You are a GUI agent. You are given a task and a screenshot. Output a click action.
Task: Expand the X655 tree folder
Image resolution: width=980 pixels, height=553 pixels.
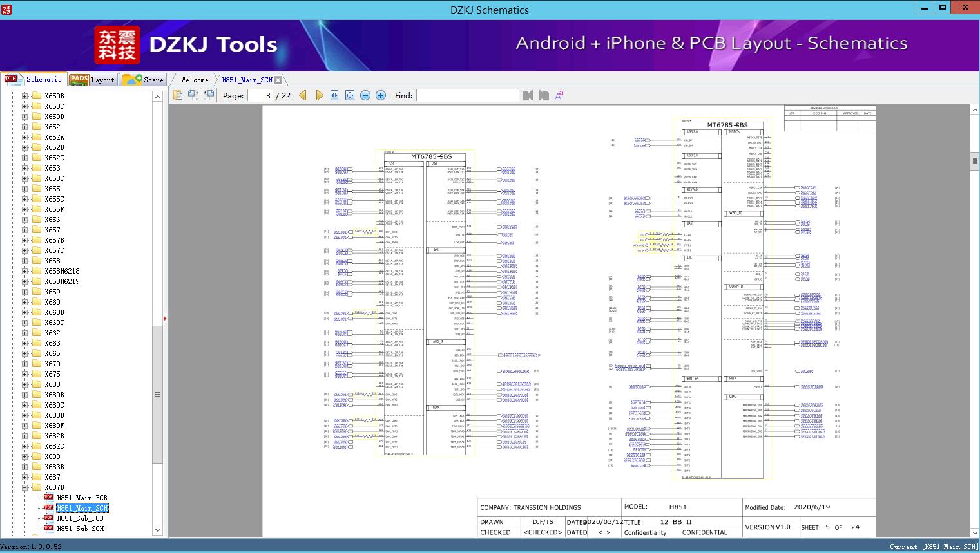tap(24, 189)
